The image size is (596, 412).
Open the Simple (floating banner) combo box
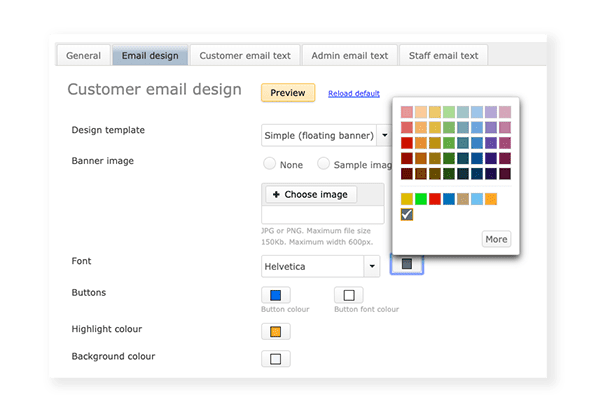click(x=327, y=135)
